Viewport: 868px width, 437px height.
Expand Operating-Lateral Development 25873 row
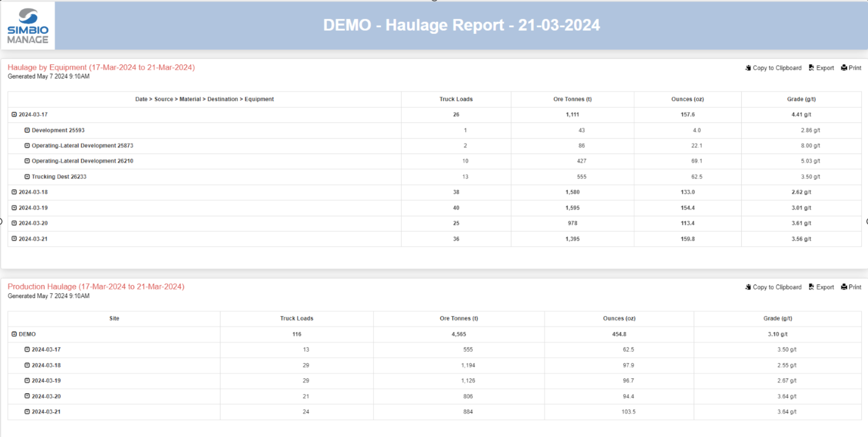(27, 146)
